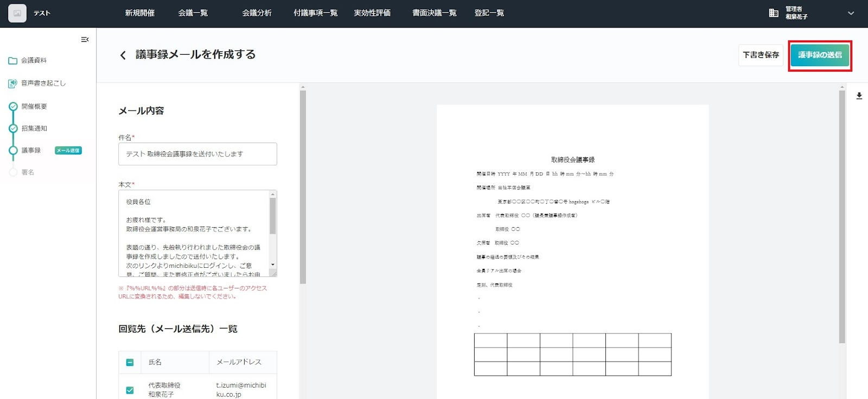Click the back arrow beside 議事録メールを作成する
The width and height of the screenshot is (868, 399).
click(x=123, y=55)
